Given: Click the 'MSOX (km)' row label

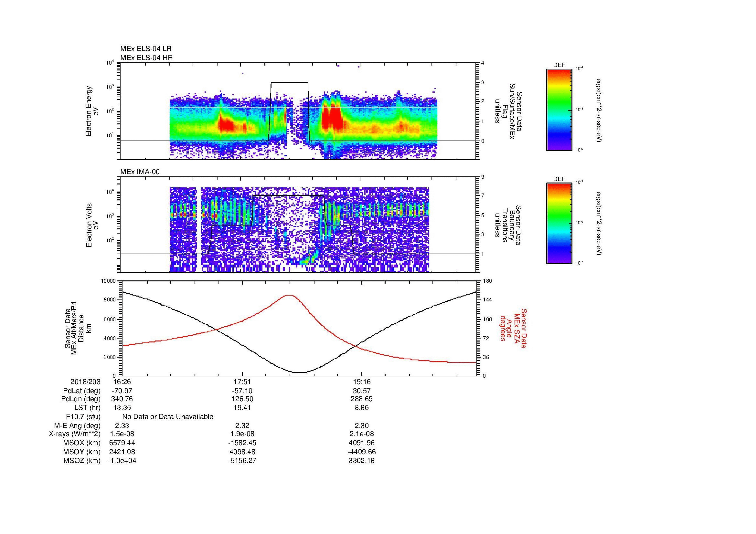Looking at the screenshot, I should pyautogui.click(x=82, y=443).
